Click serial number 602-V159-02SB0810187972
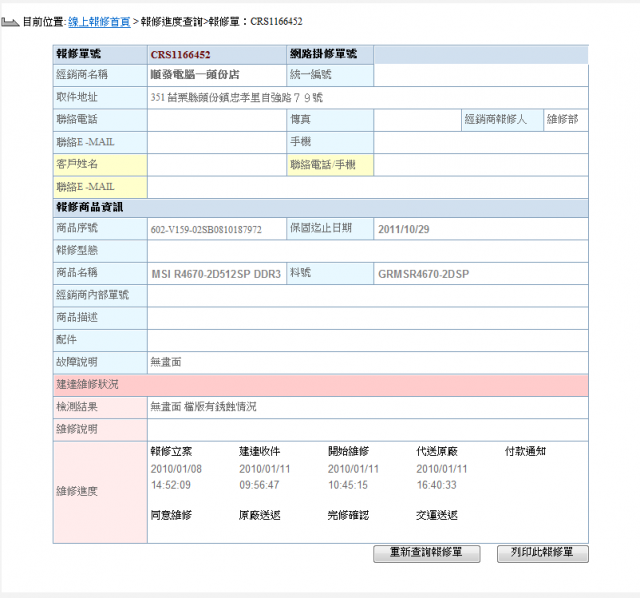 206,229
